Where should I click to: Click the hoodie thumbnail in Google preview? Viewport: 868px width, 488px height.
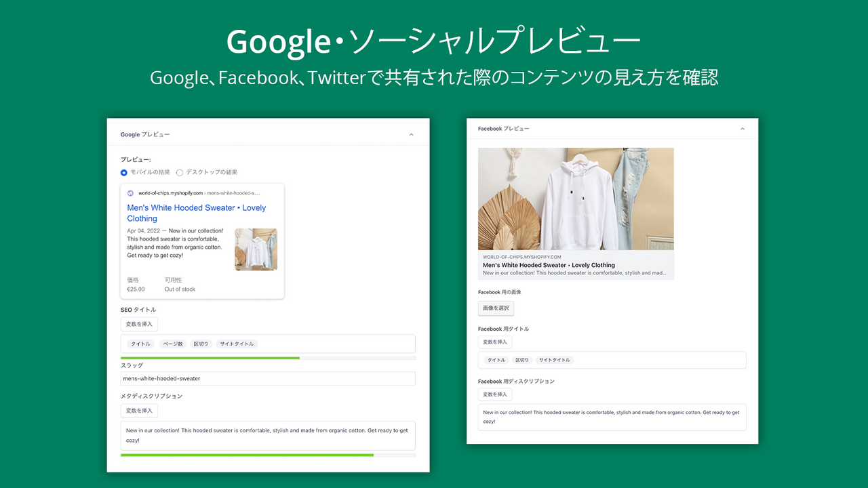256,249
